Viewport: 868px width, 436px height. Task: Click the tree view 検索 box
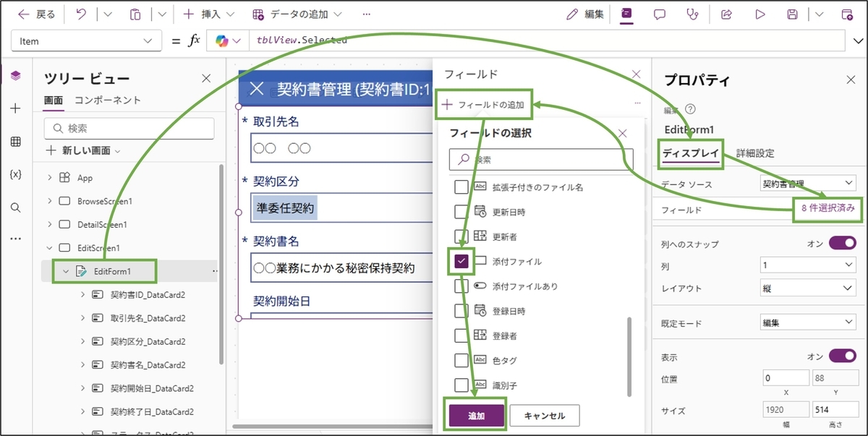click(x=129, y=128)
